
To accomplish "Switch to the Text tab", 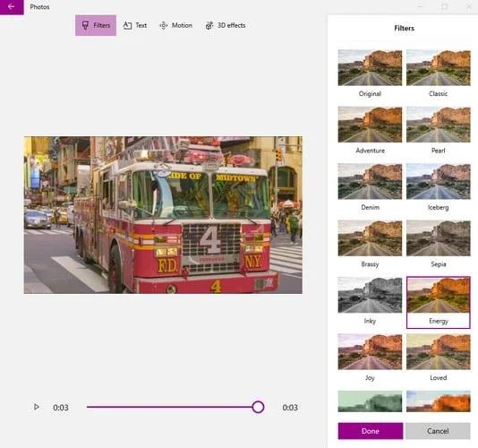I will pyautogui.click(x=135, y=25).
